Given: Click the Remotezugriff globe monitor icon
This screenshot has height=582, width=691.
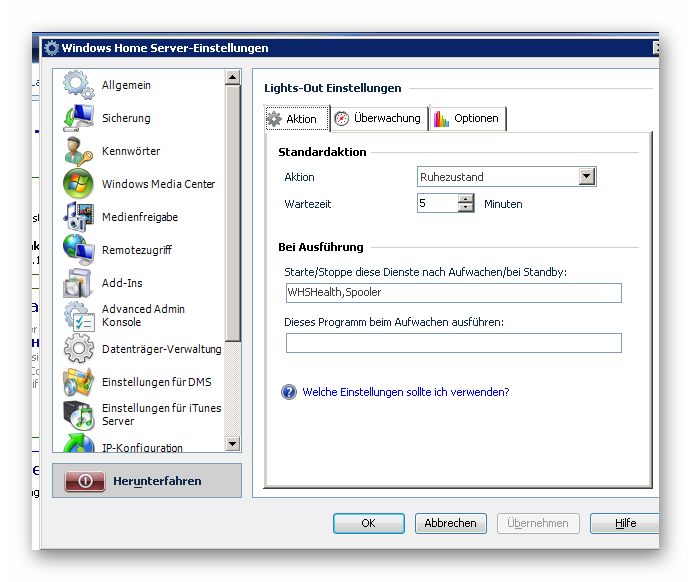Looking at the screenshot, I should (78, 249).
